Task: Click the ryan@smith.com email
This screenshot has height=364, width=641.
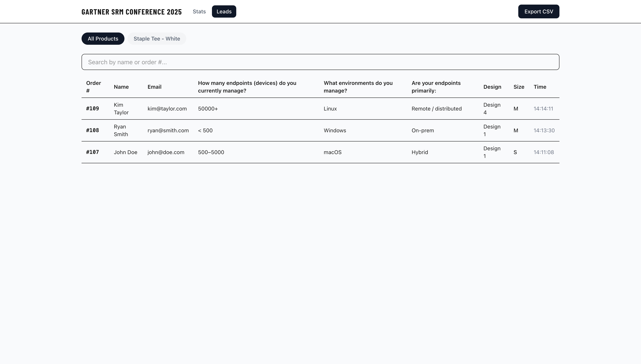Action: pos(168,130)
